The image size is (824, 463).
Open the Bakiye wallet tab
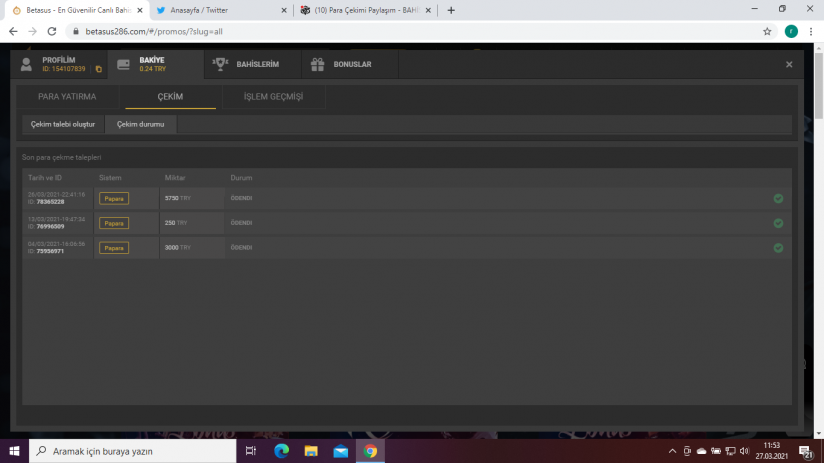[x=156, y=64]
